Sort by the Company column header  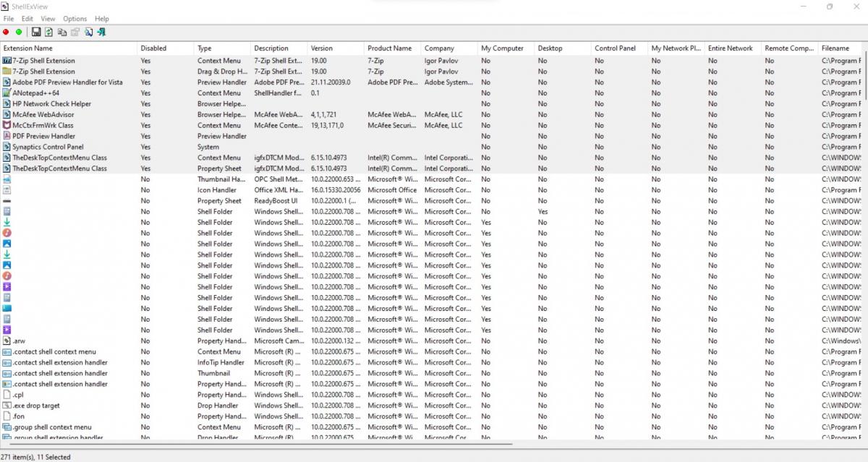click(x=450, y=48)
